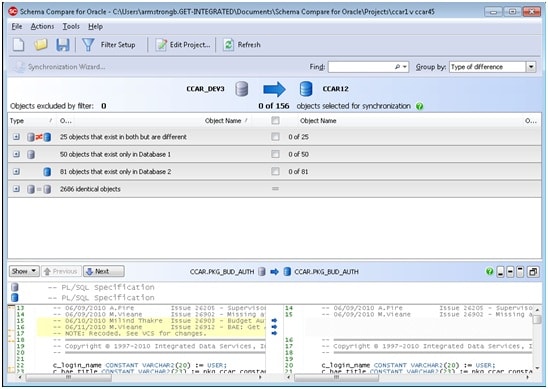548x389 pixels.
Task: Open help icon beside objects selected for synchronization
Action: (420, 106)
